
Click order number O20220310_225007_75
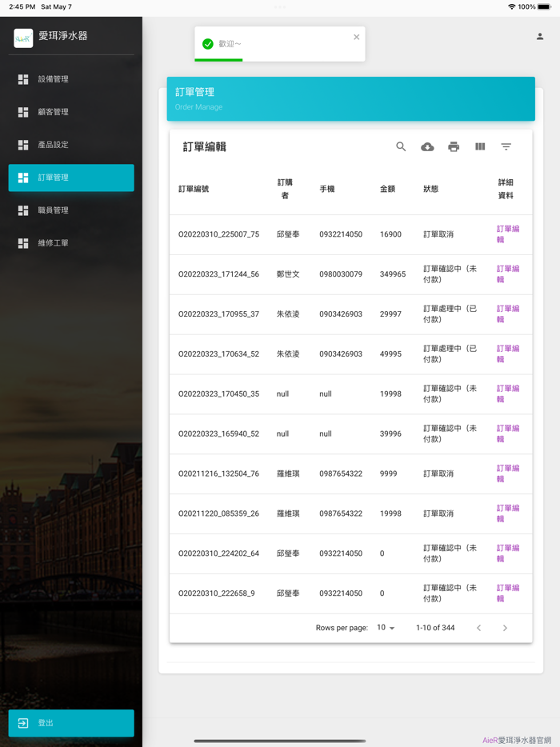pos(218,234)
